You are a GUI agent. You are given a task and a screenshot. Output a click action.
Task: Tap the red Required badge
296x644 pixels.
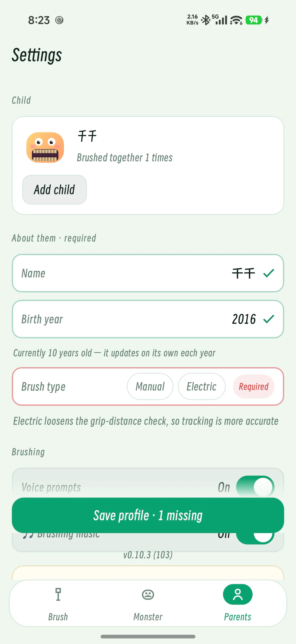pos(254,386)
